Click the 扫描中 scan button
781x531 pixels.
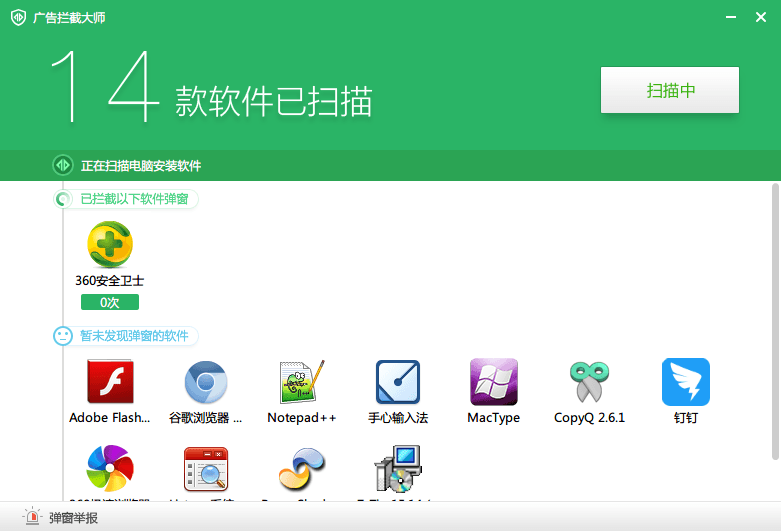(x=670, y=91)
